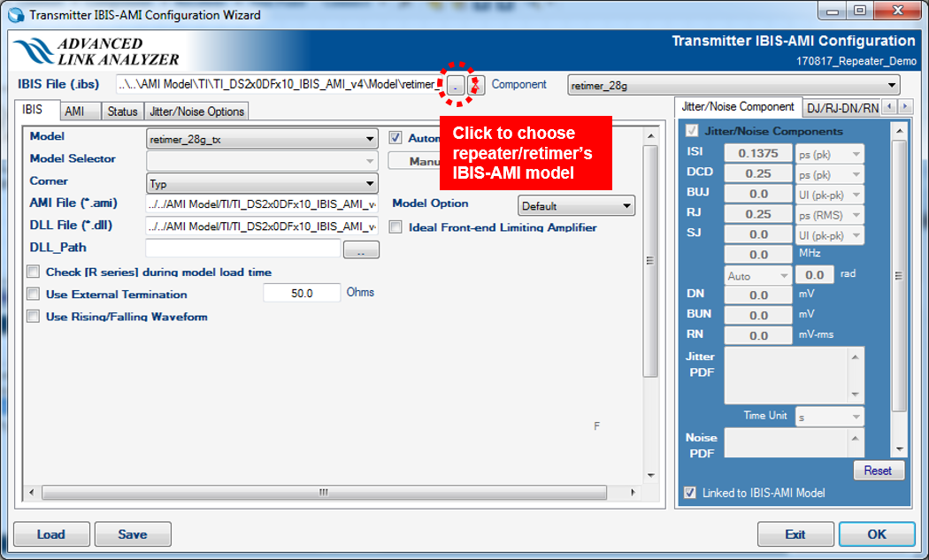Viewport: 929px width, 560px height.
Task: Click the DCD value field
Action: click(x=758, y=173)
